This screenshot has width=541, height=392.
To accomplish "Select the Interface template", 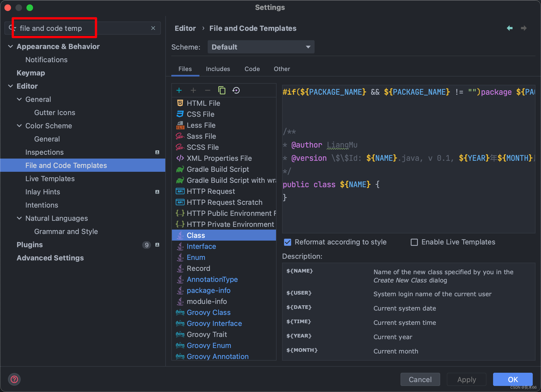I will [224, 246].
